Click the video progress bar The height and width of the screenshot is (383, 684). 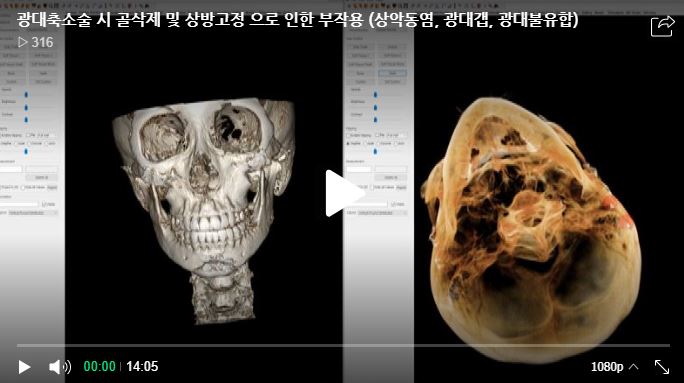343,345
